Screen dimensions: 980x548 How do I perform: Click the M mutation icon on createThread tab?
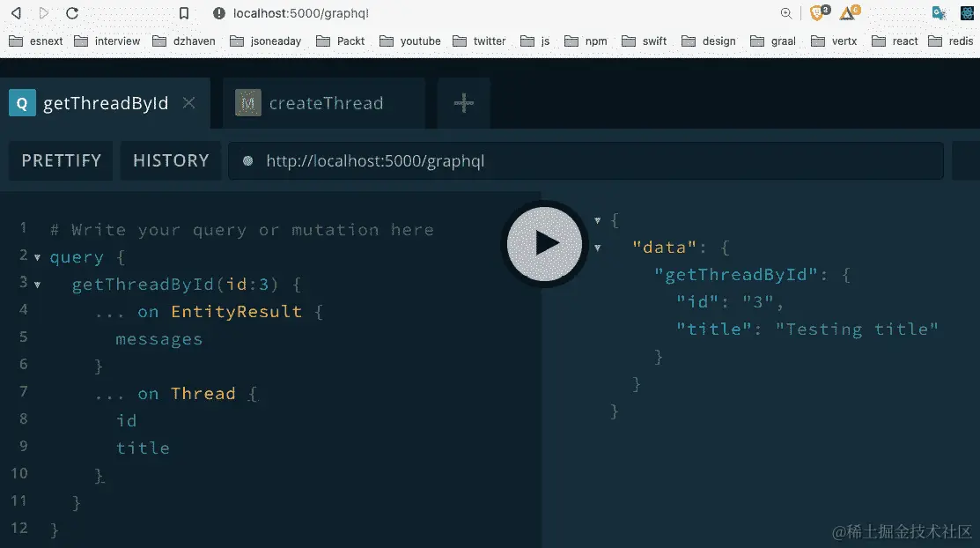(247, 103)
